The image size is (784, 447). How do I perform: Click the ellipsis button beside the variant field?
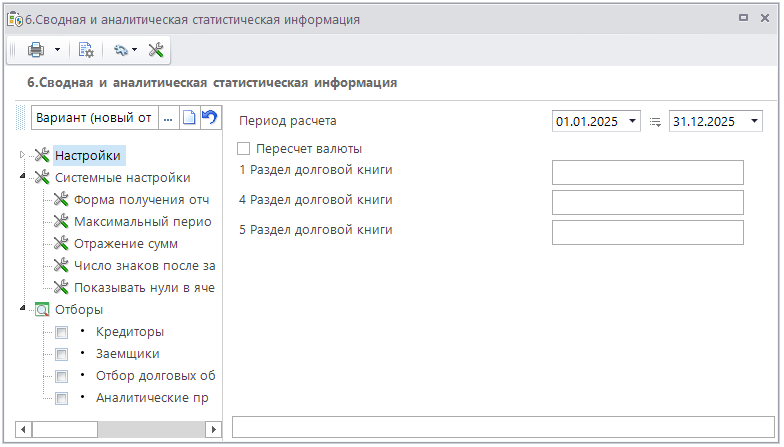[168, 118]
